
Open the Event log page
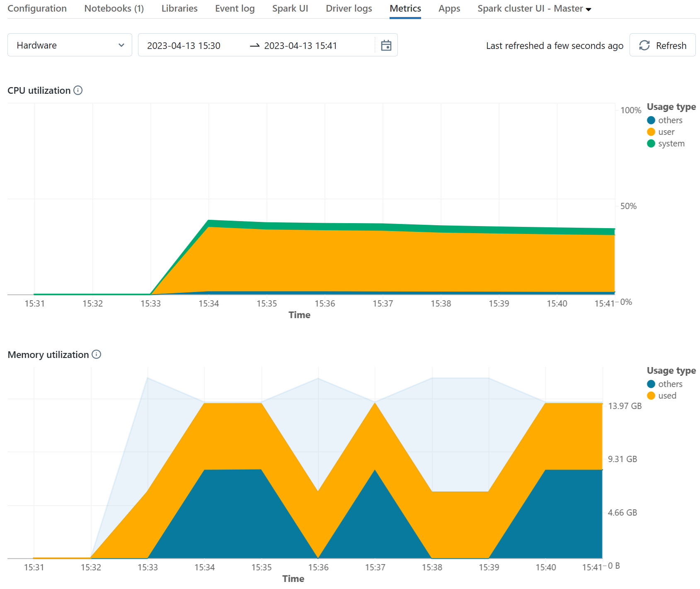pyautogui.click(x=235, y=8)
